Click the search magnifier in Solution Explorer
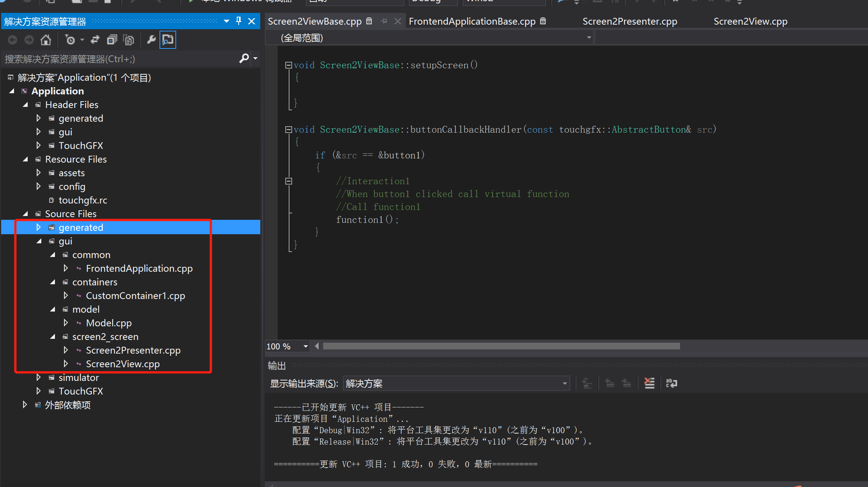Image resolution: width=868 pixels, height=487 pixels. tap(244, 58)
